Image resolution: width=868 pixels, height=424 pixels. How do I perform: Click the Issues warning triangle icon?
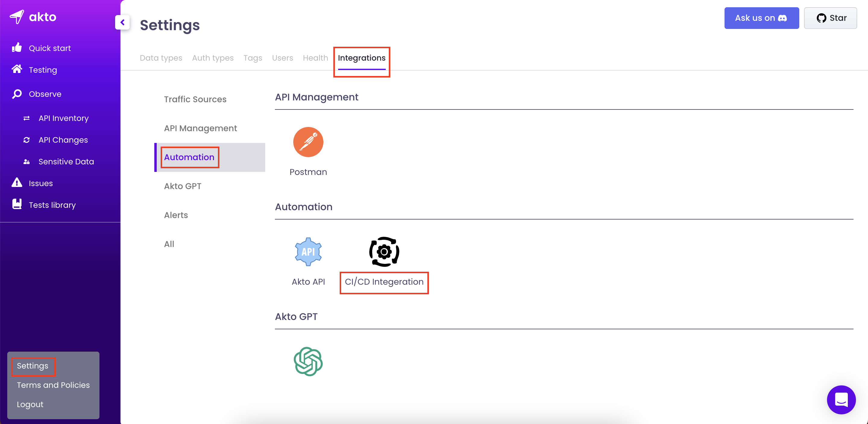point(17,183)
